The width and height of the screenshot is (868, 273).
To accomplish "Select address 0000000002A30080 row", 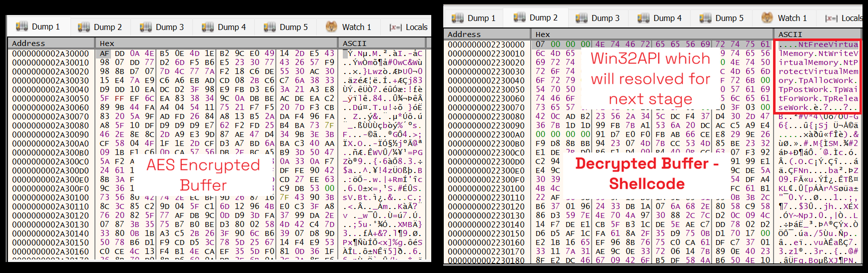I will click(50, 125).
